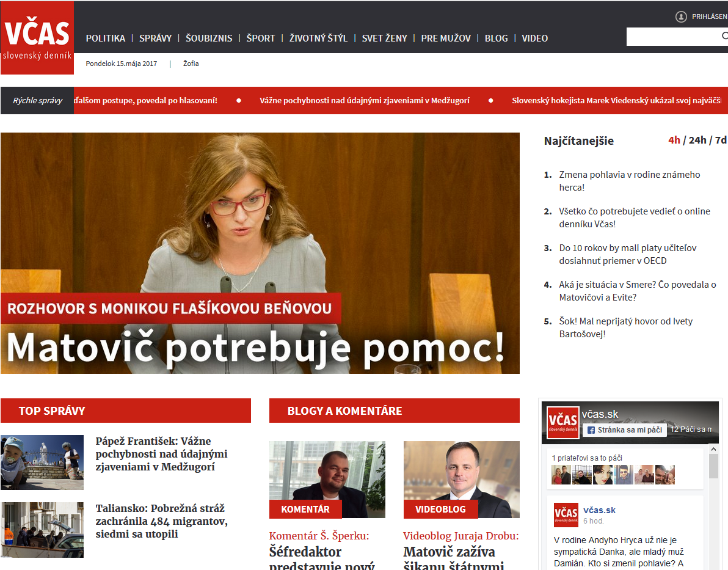Screen dimensions: 728x570
Task: Open the main Matovič potrebuje pomoc banner
Action: 260,253
